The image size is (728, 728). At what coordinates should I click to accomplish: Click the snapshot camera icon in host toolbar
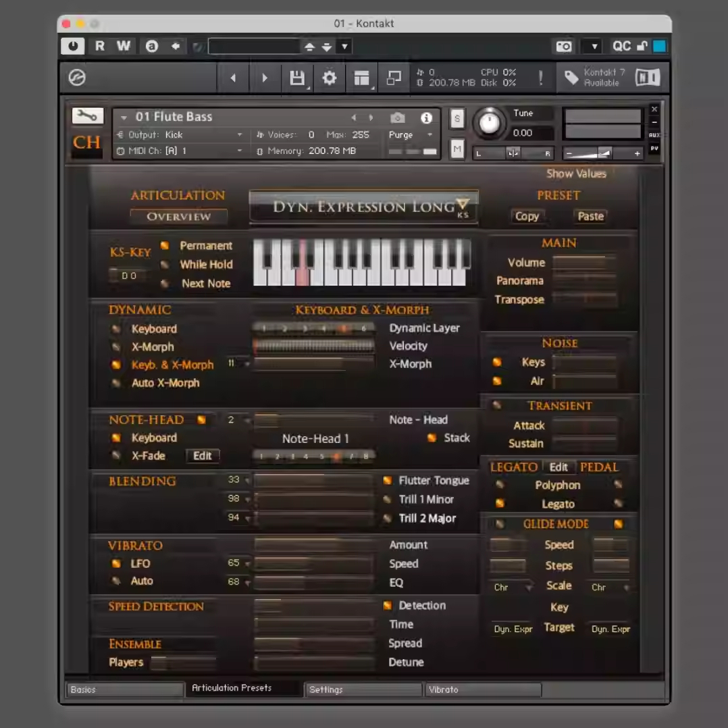[x=564, y=46]
